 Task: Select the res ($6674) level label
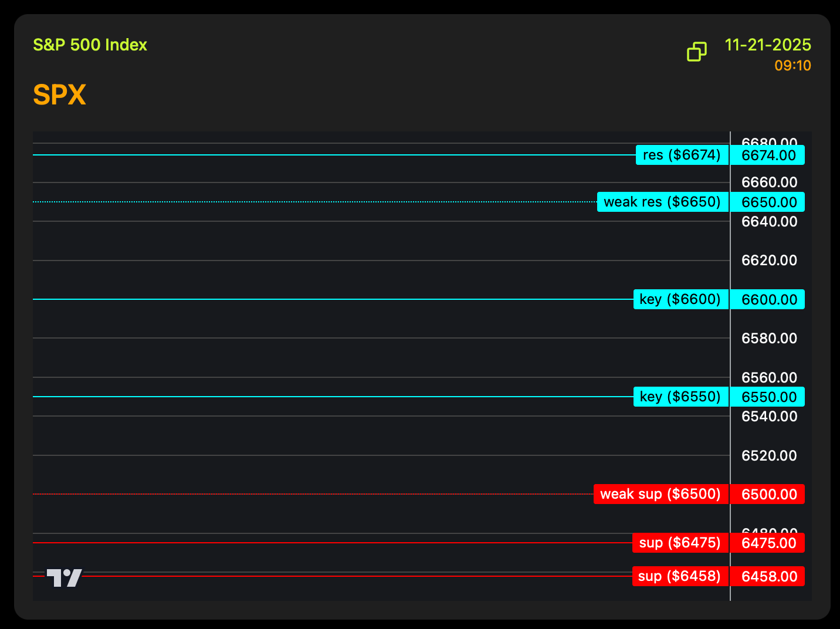pos(682,155)
